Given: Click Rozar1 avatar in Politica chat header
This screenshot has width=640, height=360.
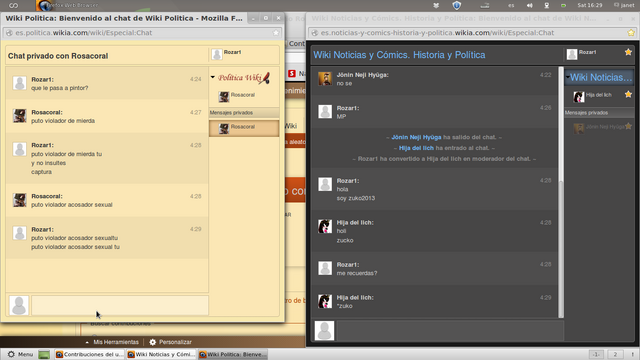Looking at the screenshot, I should click(x=217, y=54).
